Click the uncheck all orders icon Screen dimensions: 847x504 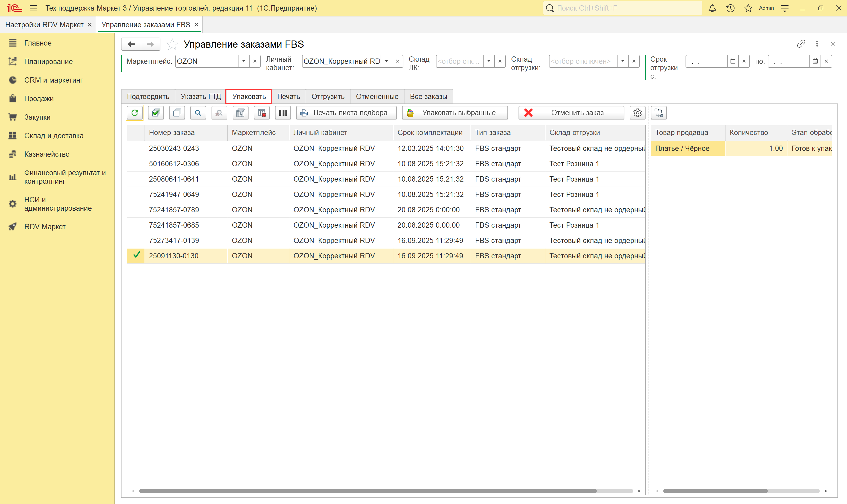[x=177, y=113]
